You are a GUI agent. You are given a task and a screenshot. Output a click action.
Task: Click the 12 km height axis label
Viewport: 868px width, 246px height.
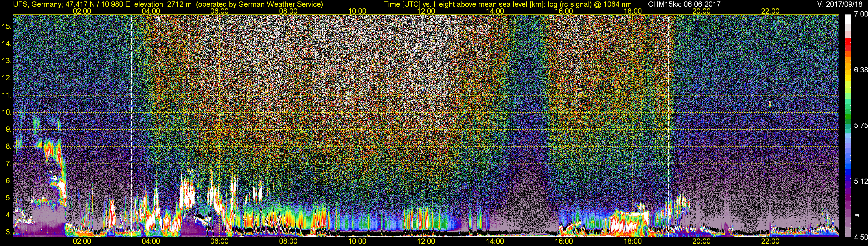pyautogui.click(x=7, y=78)
